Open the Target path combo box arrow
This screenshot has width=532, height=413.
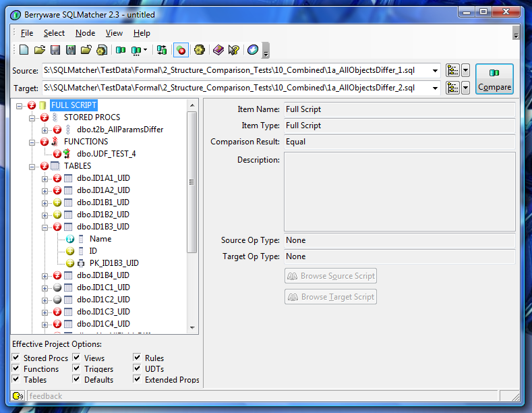435,88
